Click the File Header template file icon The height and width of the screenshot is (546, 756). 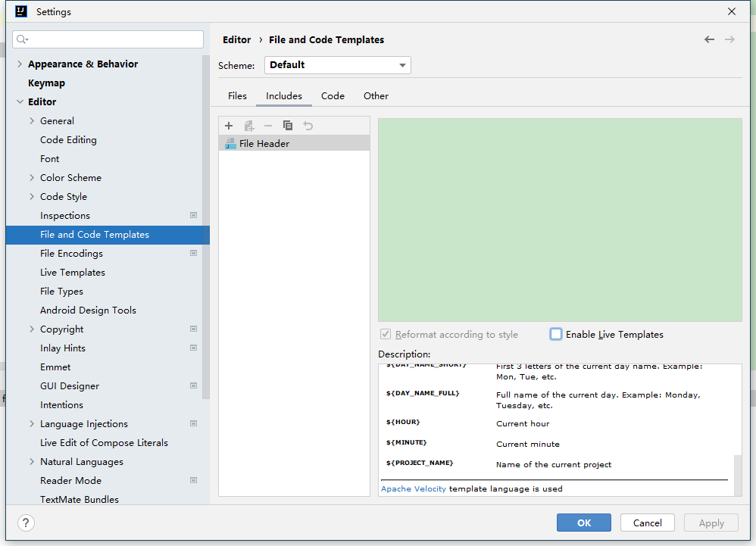(230, 144)
